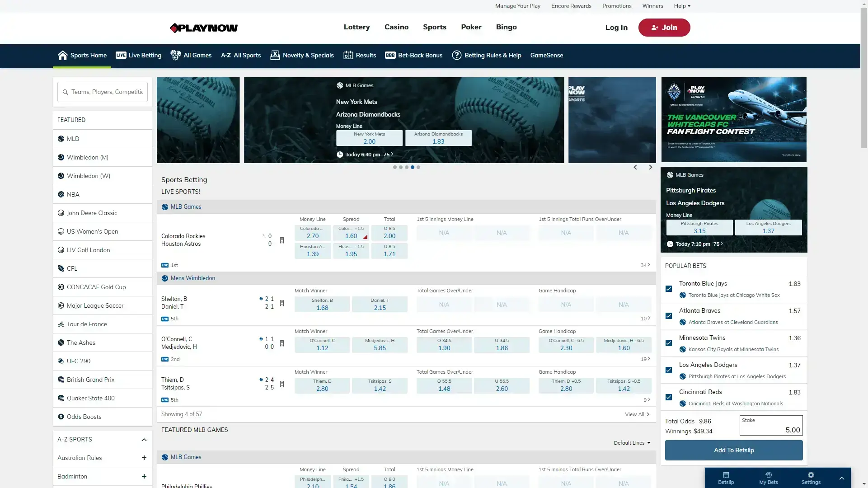Click the MLB baseball icon in sidebar

tap(61, 139)
